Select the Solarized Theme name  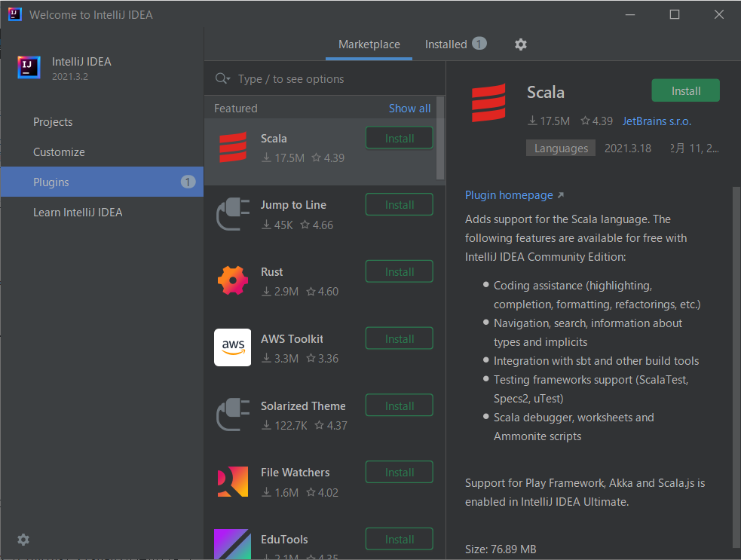[x=303, y=406]
